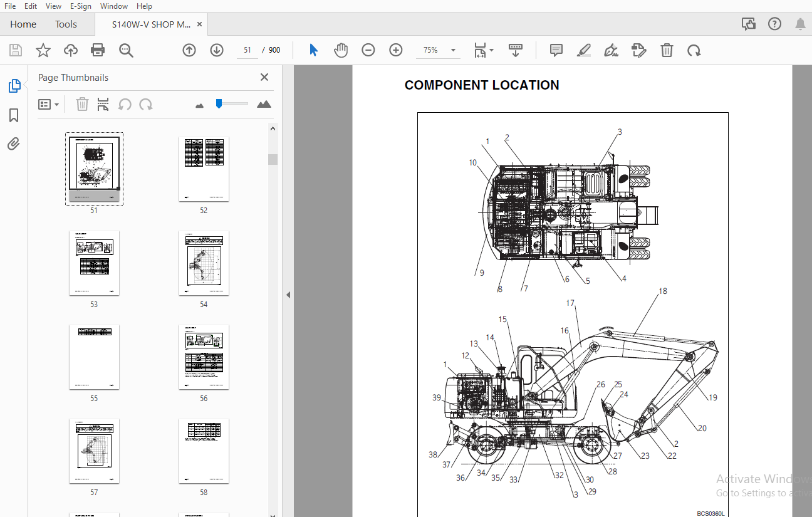
Task: Toggle the Bookmarks sidebar panel
Action: coord(14,115)
